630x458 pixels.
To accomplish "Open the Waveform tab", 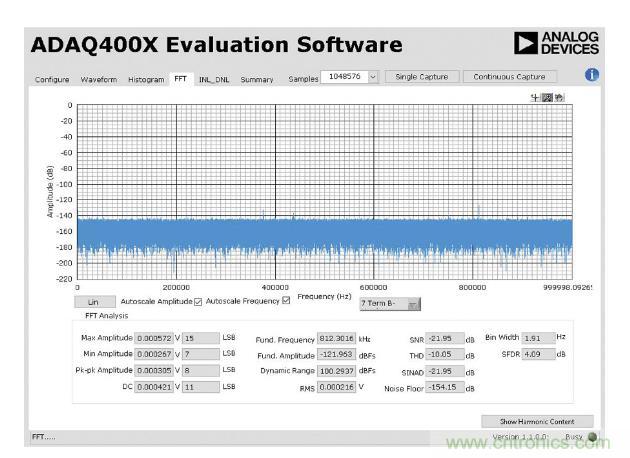I will click(98, 79).
